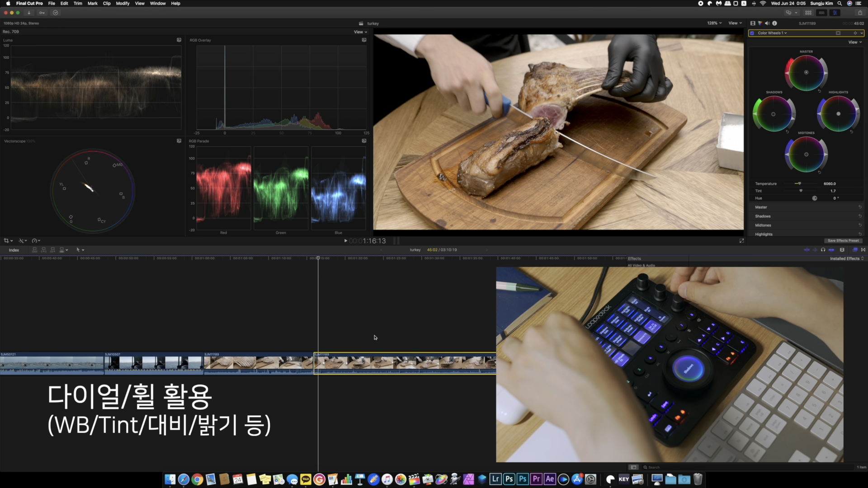Click the fullscreen viewer arrows icon
Viewport: 868px width, 488px height.
click(x=741, y=241)
